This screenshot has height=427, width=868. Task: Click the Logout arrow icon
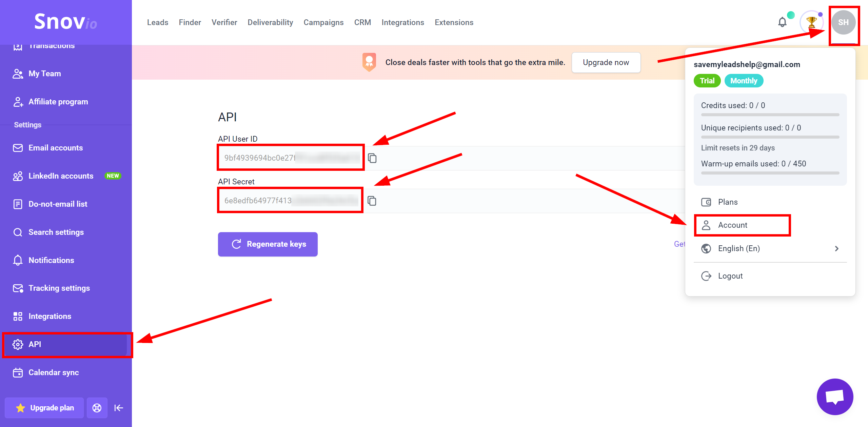click(706, 276)
